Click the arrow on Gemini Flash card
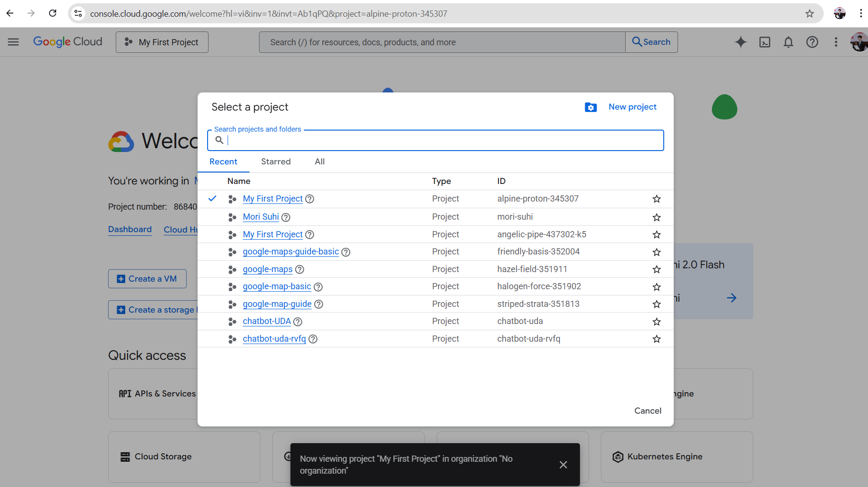The image size is (868, 487). [732, 298]
